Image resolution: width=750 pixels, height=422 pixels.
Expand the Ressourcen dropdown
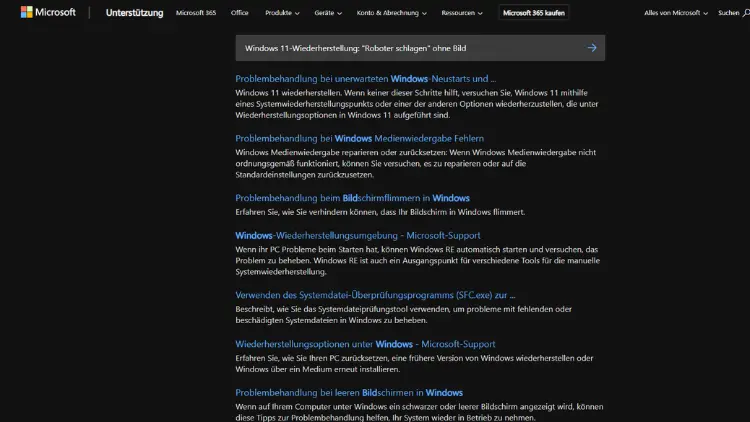coord(462,13)
